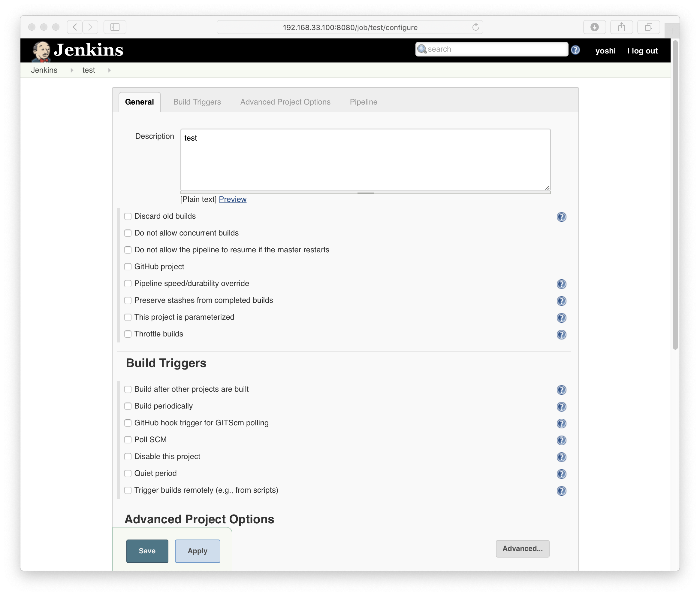Click the Description text area
Image resolution: width=700 pixels, height=596 pixels.
[365, 160]
